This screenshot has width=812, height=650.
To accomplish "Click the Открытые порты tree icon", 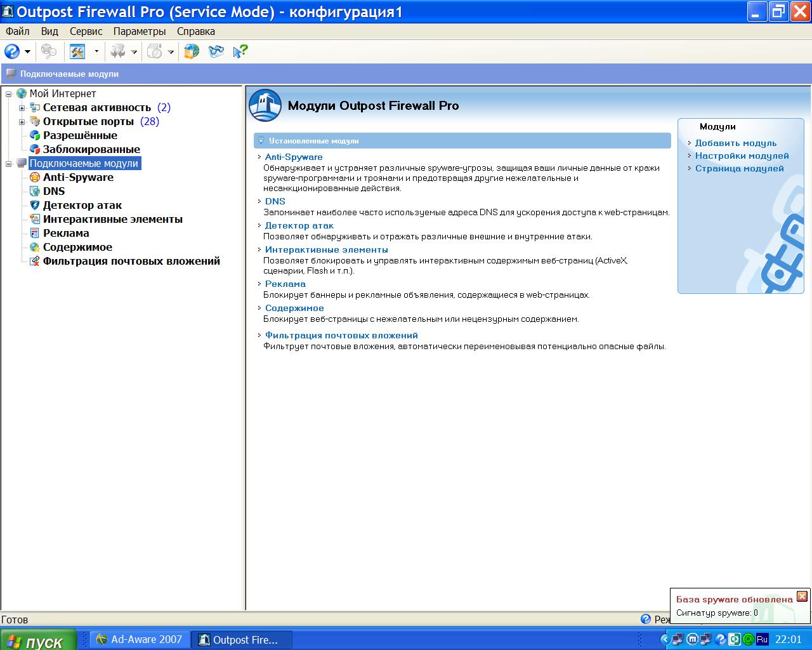I will 35,121.
